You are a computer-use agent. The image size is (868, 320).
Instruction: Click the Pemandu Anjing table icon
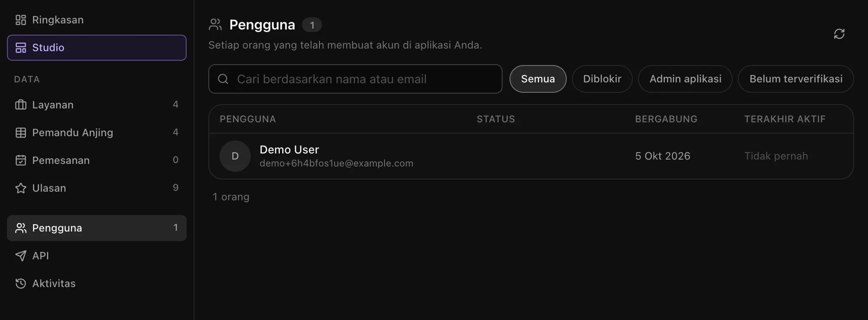pyautogui.click(x=21, y=133)
